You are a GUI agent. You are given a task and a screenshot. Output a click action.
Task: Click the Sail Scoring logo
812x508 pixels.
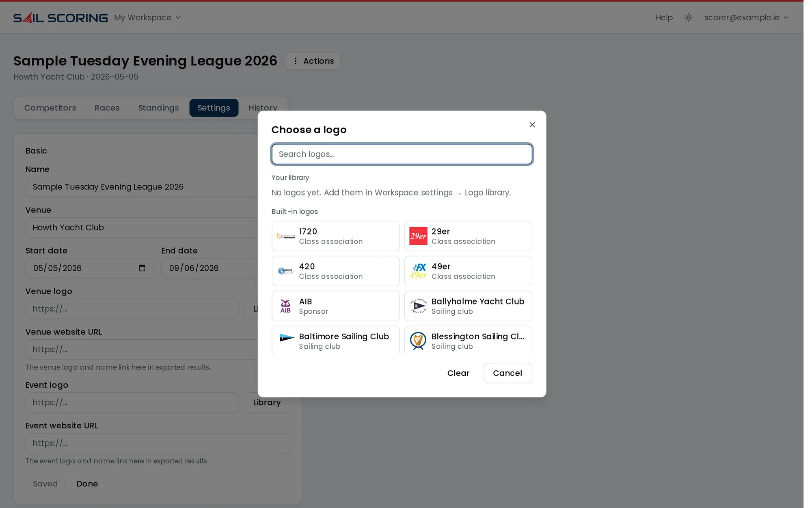pyautogui.click(x=60, y=18)
